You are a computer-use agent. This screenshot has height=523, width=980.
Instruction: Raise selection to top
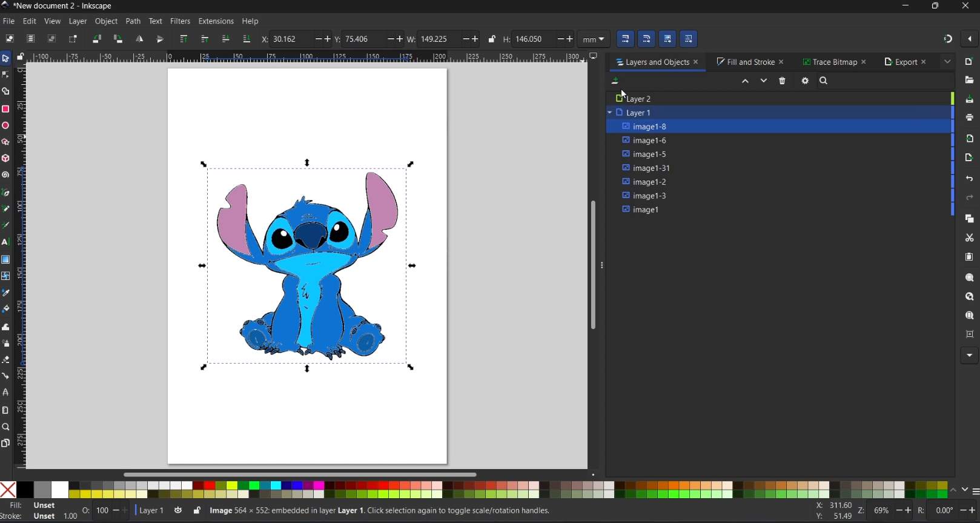(x=184, y=39)
